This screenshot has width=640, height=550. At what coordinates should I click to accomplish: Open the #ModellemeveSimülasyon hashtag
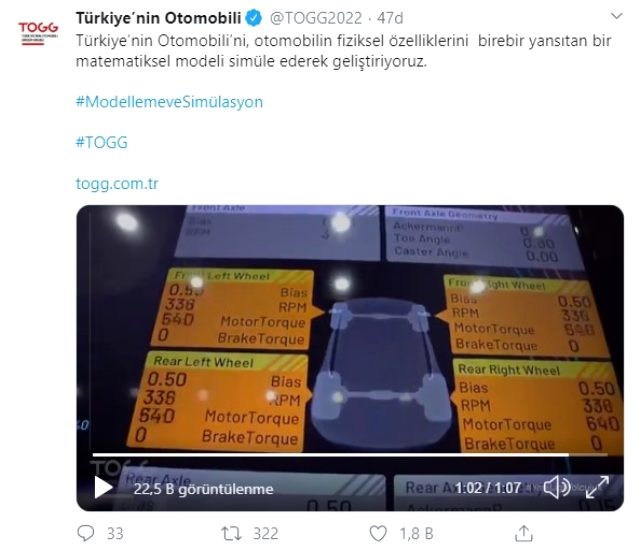pyautogui.click(x=169, y=102)
